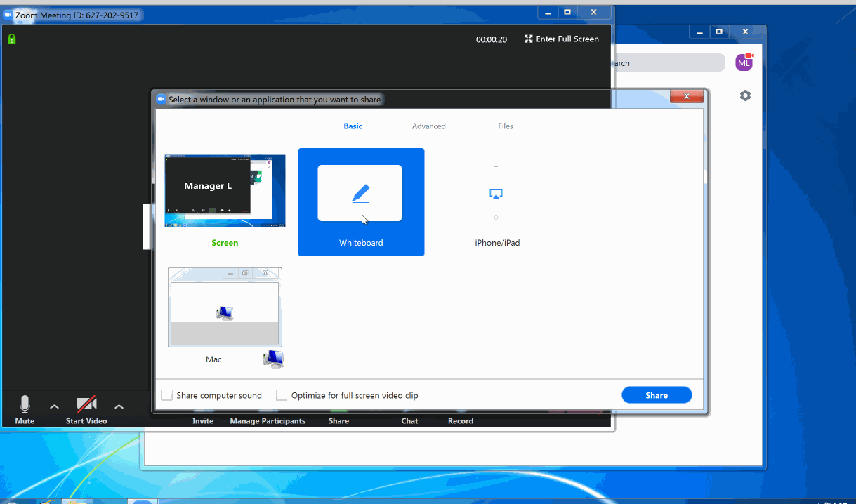This screenshot has width=856, height=504.
Task: Click the Zoom Meeting ID title text
Action: coord(77,15)
